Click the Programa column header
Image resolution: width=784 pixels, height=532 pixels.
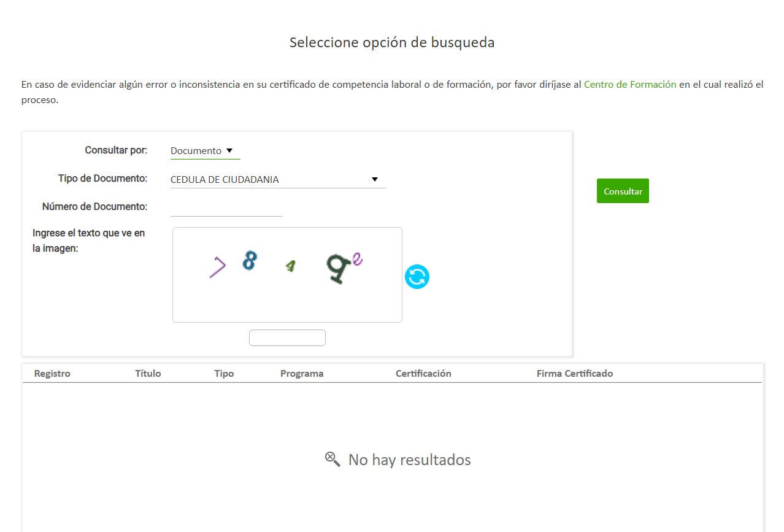[x=302, y=374]
